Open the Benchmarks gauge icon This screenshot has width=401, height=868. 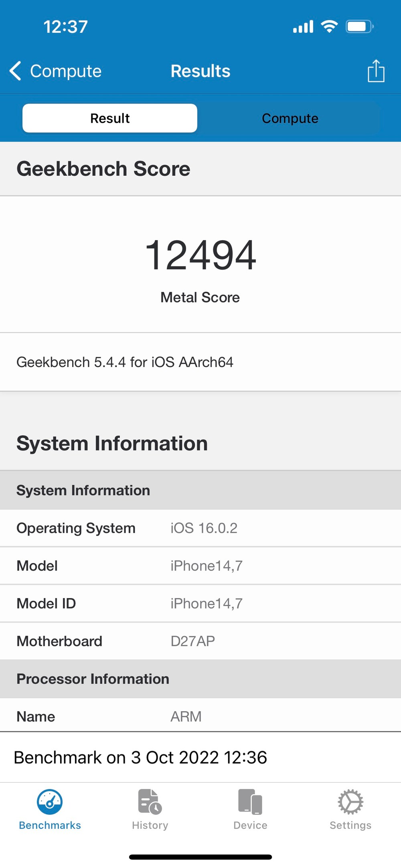point(50,802)
